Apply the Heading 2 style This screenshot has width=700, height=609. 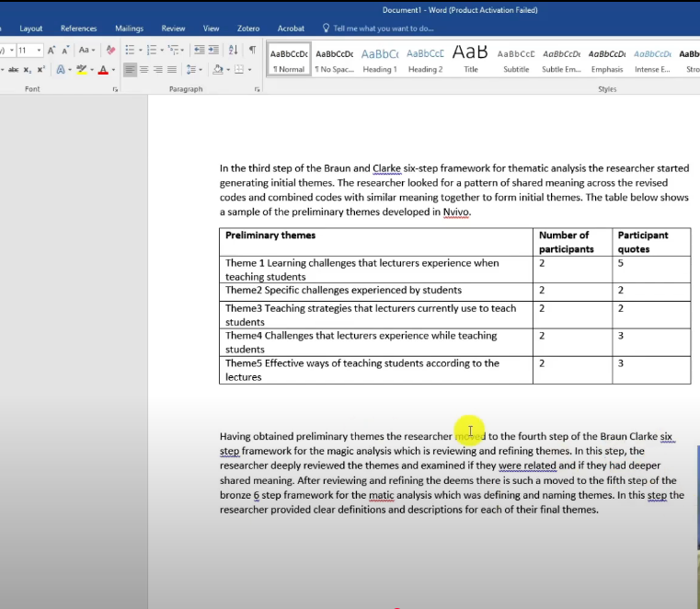point(426,60)
